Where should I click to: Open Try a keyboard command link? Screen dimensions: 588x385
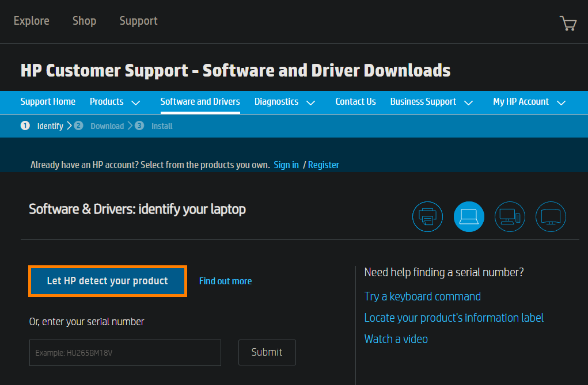click(x=423, y=296)
